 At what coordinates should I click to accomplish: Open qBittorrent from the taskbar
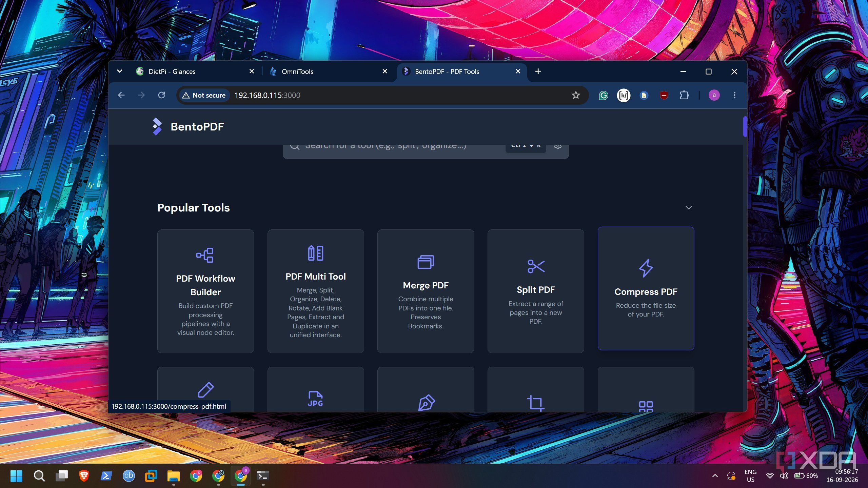coord(129,476)
